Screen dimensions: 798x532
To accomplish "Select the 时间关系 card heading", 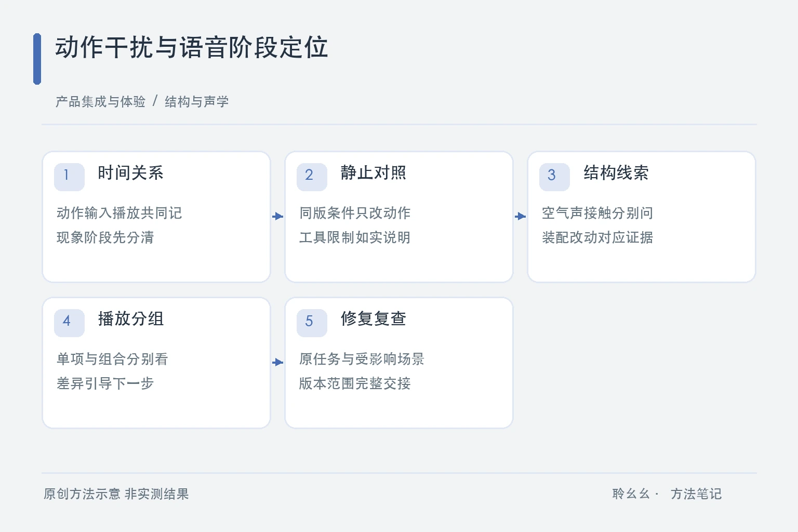I will click(130, 173).
